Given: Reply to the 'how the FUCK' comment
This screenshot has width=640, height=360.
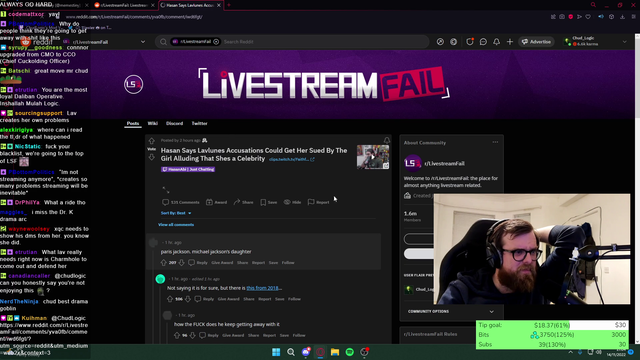Looking at the screenshot, I should pos(209,335).
